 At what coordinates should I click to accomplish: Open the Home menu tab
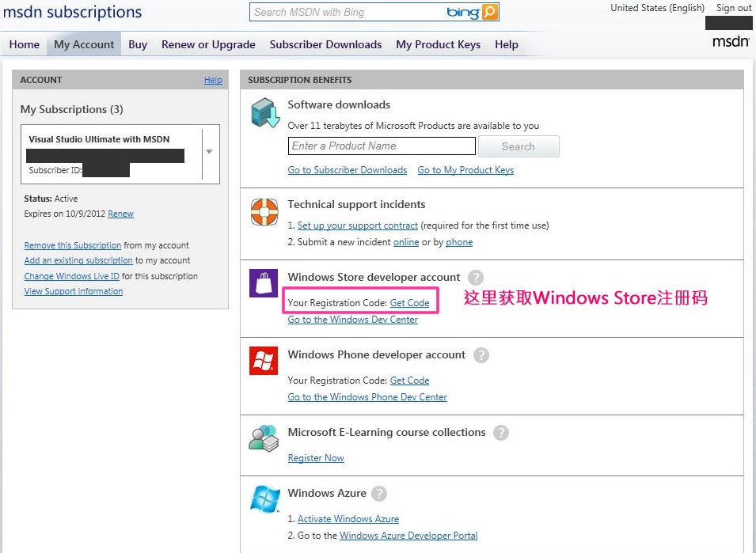point(24,44)
